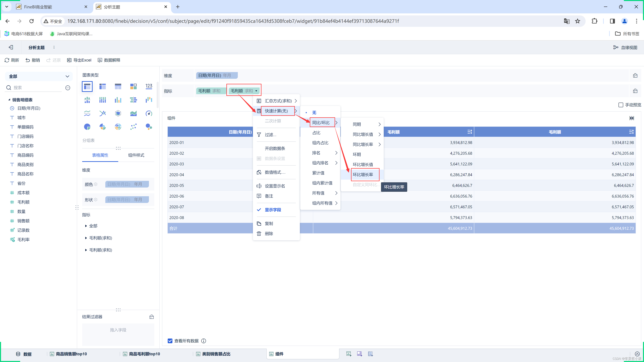Open the 类别销售额占比 bottom tab
644x362 pixels.
coord(213,354)
